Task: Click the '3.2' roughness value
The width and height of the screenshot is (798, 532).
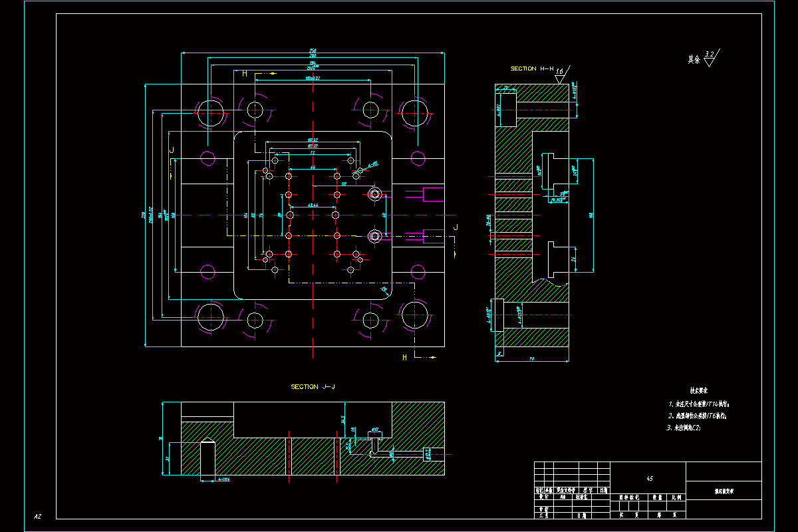Action: [x=710, y=54]
